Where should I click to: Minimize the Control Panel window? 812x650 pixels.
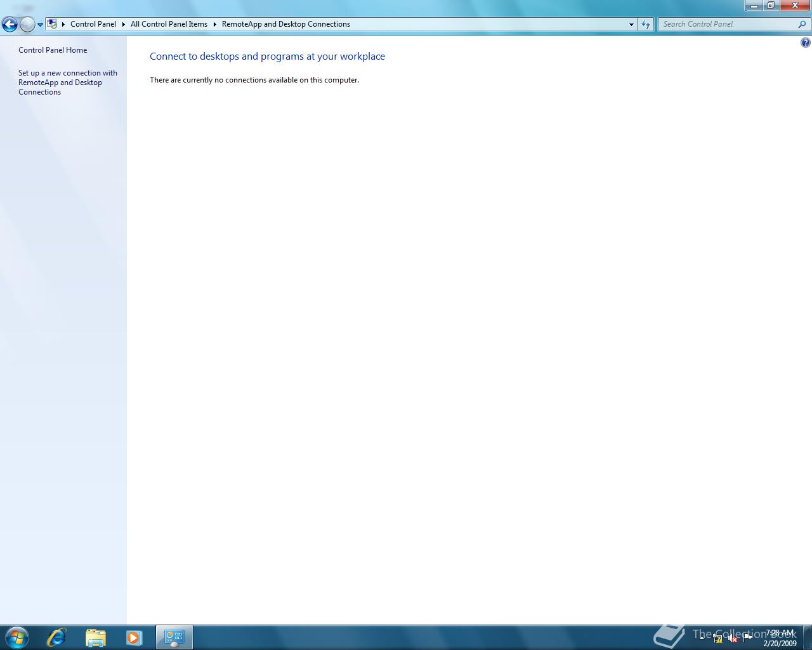coord(754,5)
